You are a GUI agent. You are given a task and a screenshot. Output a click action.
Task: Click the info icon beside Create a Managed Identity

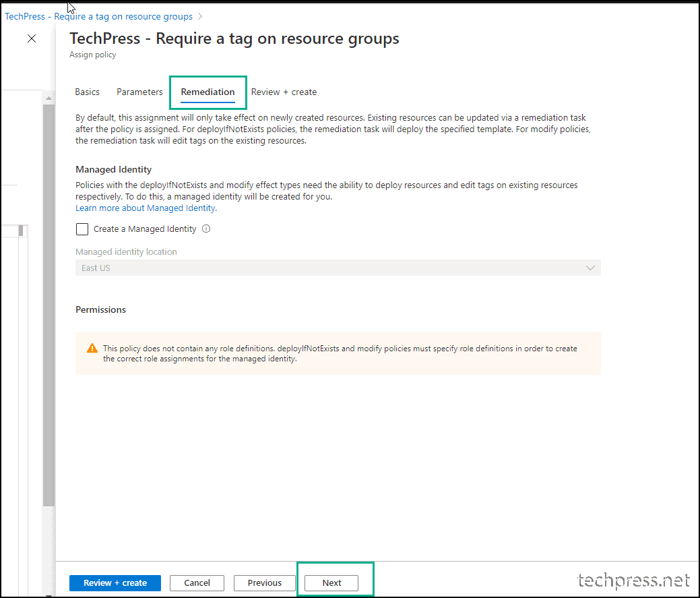(x=206, y=229)
